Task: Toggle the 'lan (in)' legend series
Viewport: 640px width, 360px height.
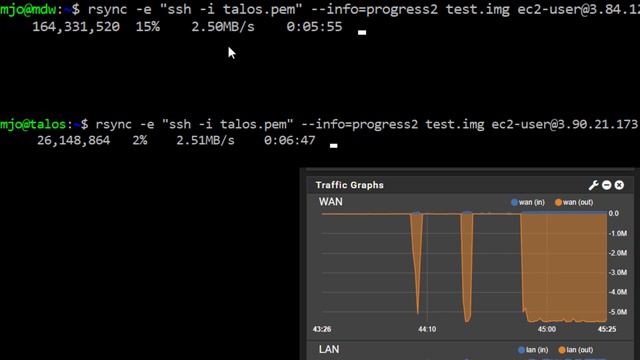Action: coord(533,350)
